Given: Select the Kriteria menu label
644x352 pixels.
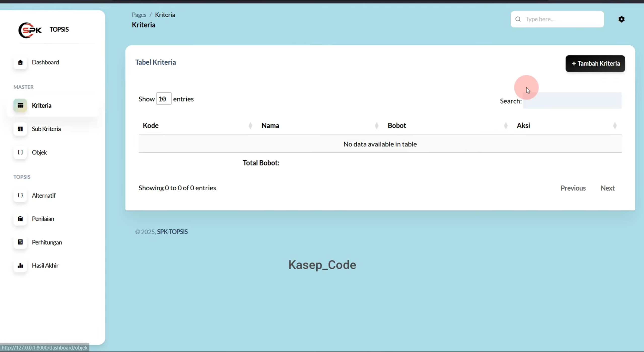Looking at the screenshot, I should pos(42,105).
